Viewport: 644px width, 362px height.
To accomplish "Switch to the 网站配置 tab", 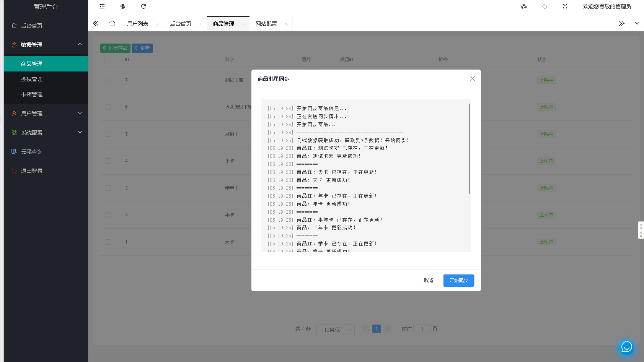I will [267, 23].
